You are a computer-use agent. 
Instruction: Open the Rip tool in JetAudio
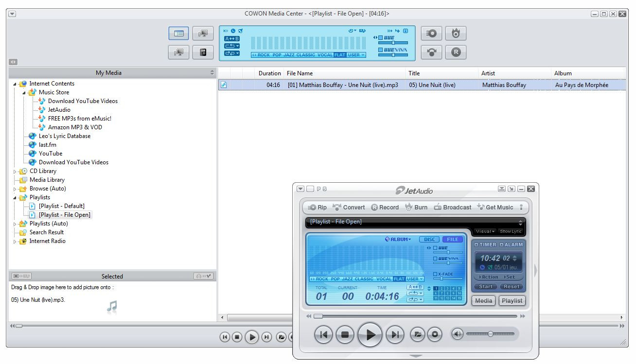(317, 207)
